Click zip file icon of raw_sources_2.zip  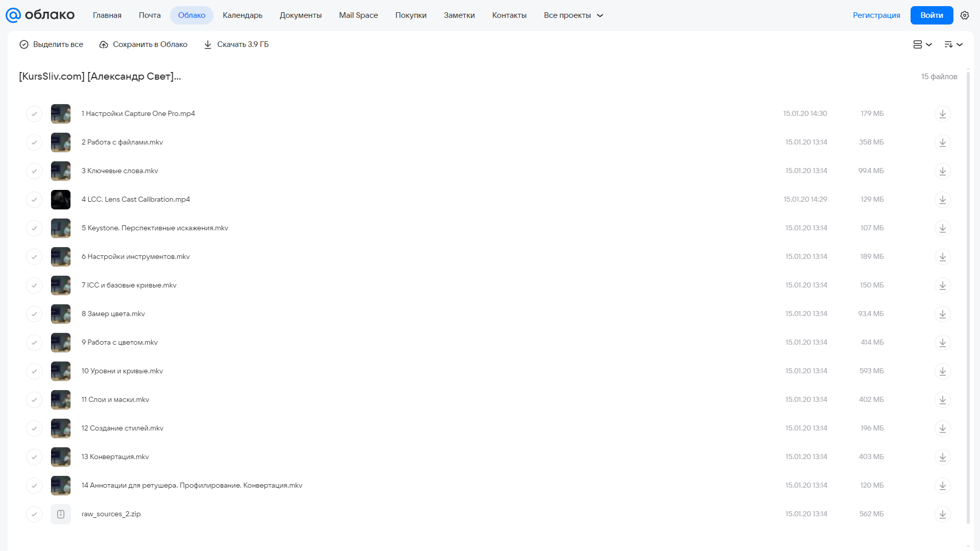click(x=61, y=514)
